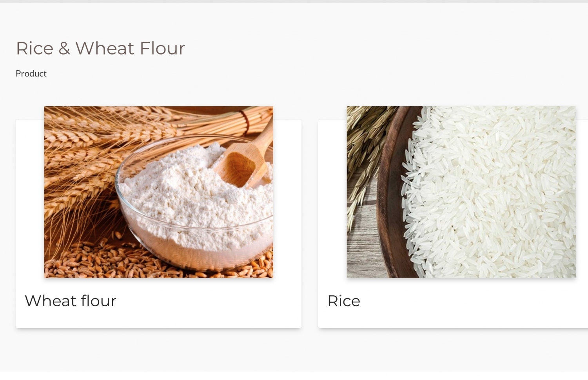Click the ampersand in the page heading

[64, 49]
